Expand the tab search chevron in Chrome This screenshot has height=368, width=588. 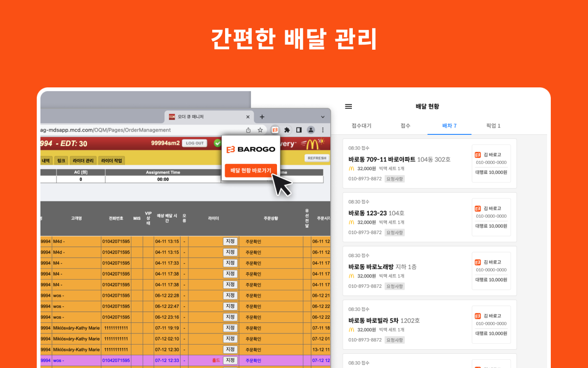click(x=324, y=117)
